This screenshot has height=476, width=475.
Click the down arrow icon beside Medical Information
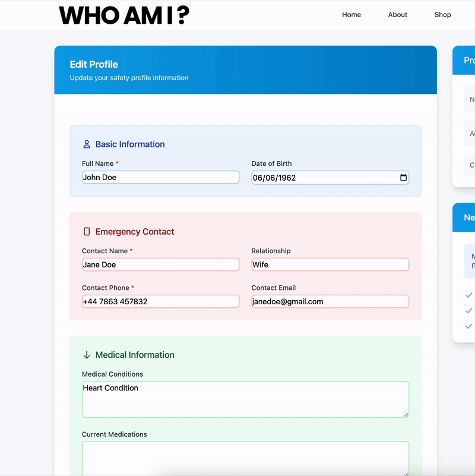(87, 355)
